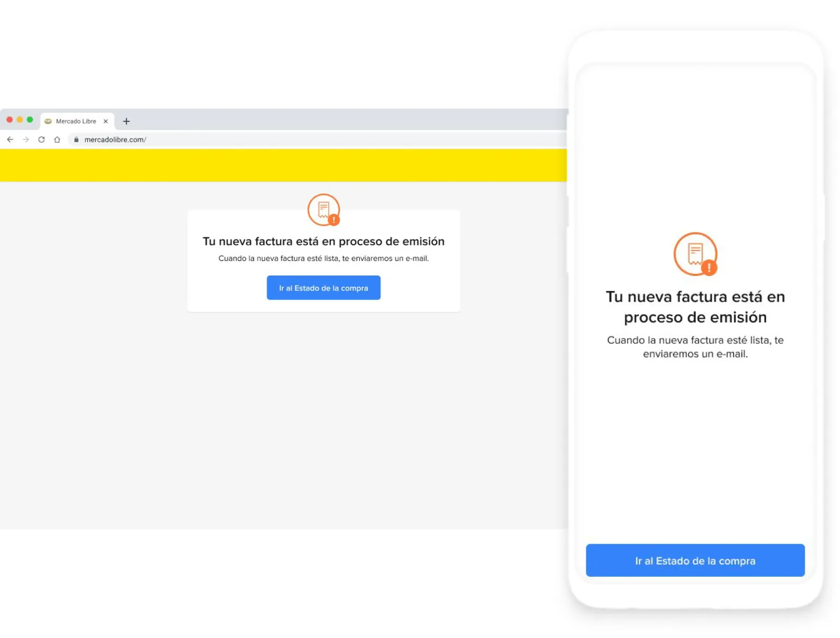Image resolution: width=840 pixels, height=638 pixels.
Task: Tap mobile 'Ir al Estado de la compra' button
Action: pyautogui.click(x=695, y=560)
